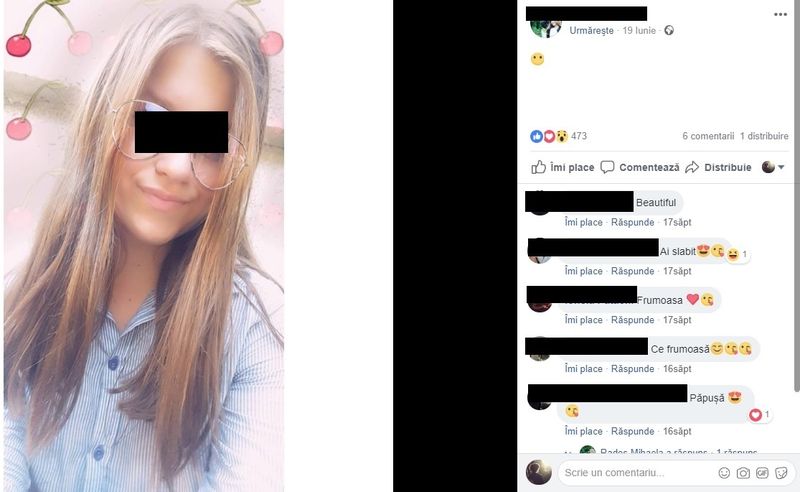800x492 pixels.
Task: Like the Ai slabit comment
Action: [583, 271]
